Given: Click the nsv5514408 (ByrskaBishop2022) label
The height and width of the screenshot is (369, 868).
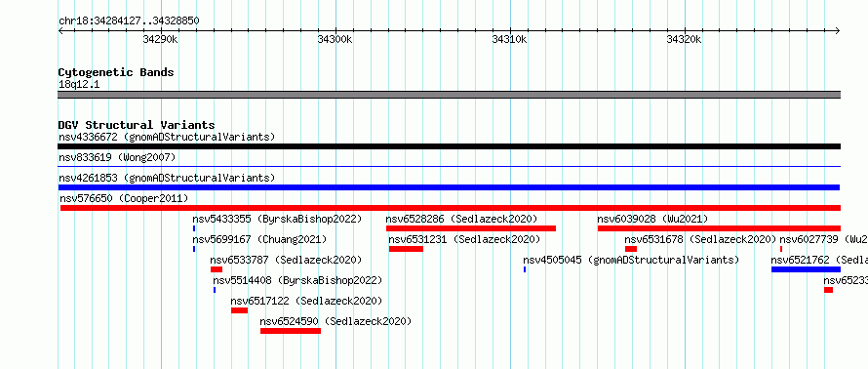Looking at the screenshot, I should click(x=297, y=280).
